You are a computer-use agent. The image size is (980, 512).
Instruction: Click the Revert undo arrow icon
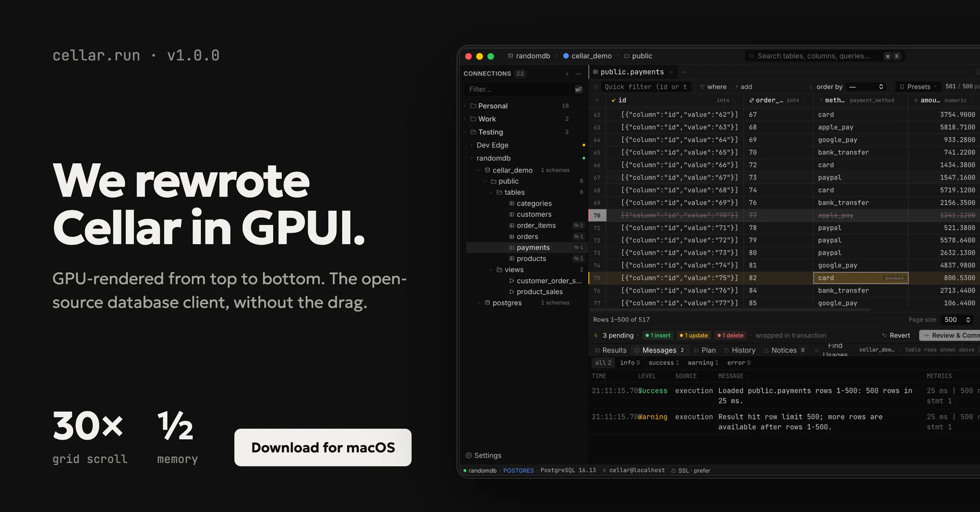[884, 335]
